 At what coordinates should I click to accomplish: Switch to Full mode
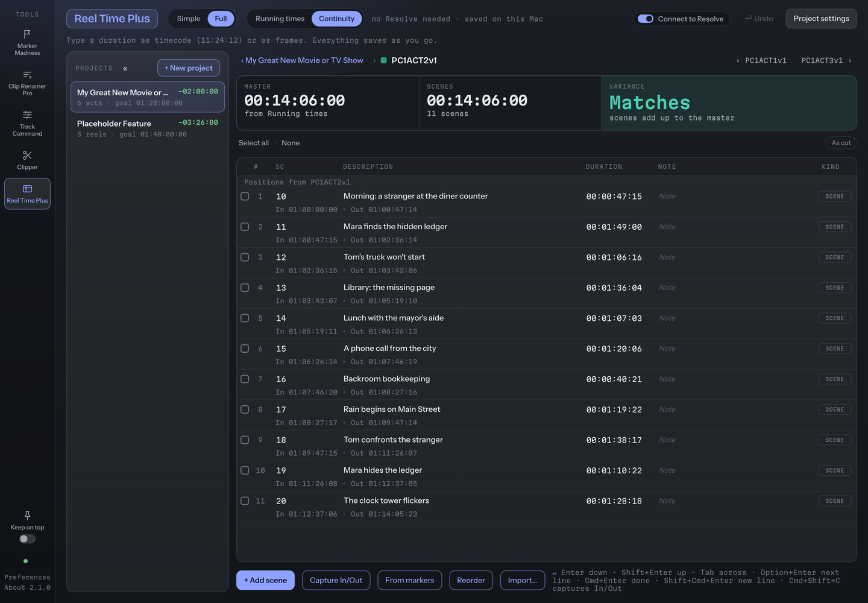221,19
